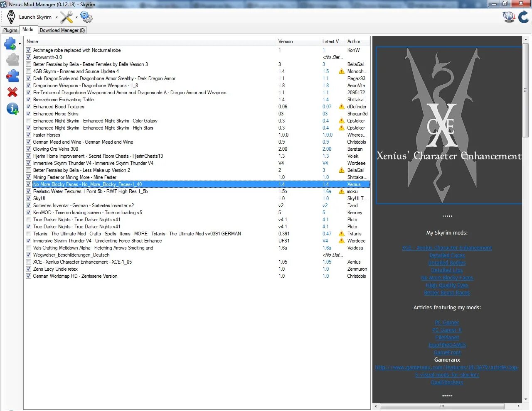Sort by the Version column header

click(297, 42)
